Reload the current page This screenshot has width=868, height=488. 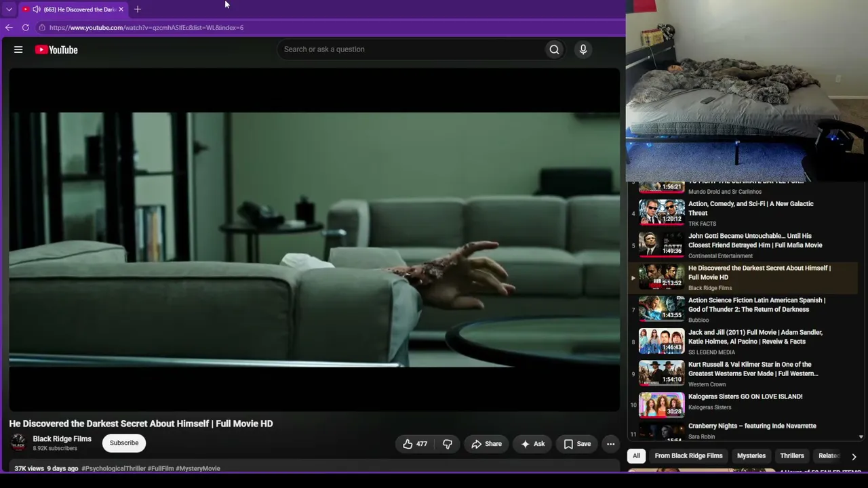pos(25,28)
